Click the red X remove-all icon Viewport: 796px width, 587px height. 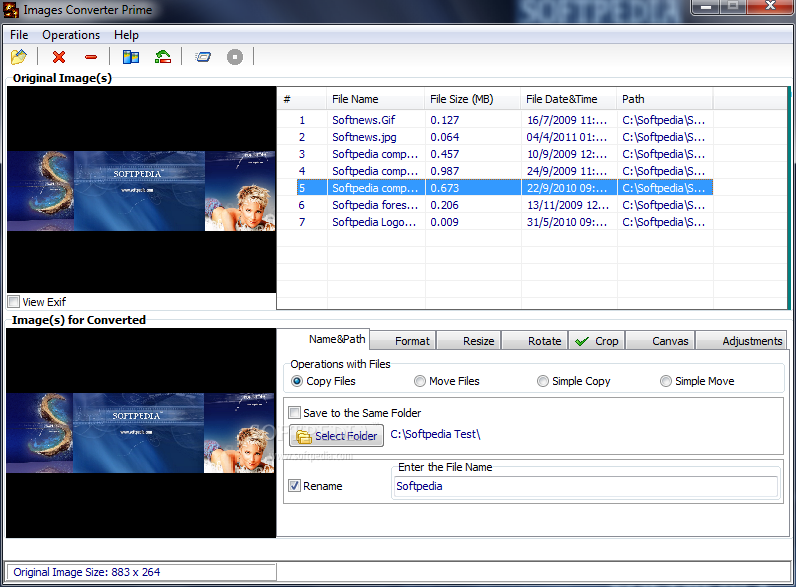[59, 57]
